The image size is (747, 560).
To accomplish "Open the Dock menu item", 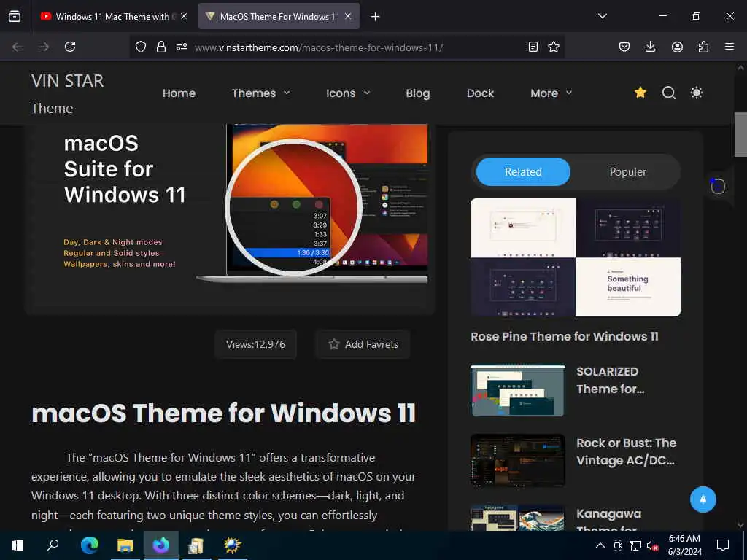I will pos(480,93).
